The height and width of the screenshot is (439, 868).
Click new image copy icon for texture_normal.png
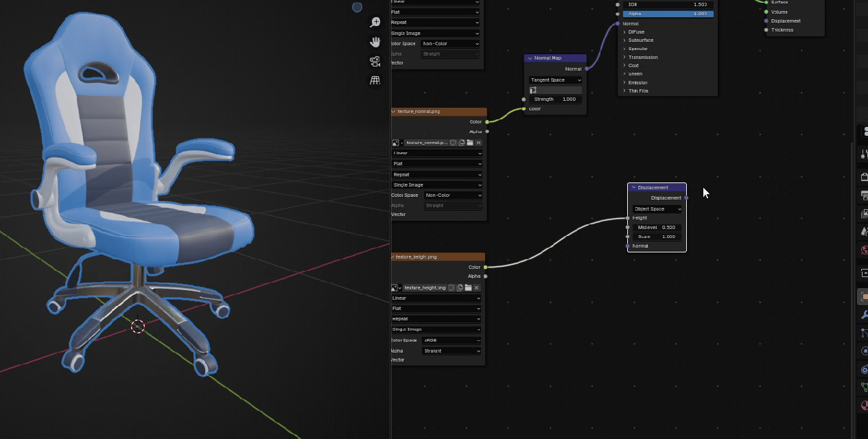tap(462, 143)
